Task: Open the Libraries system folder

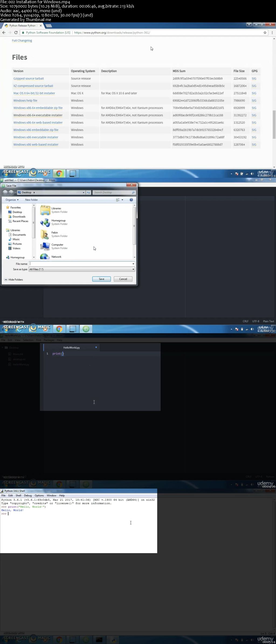Action: click(54, 210)
